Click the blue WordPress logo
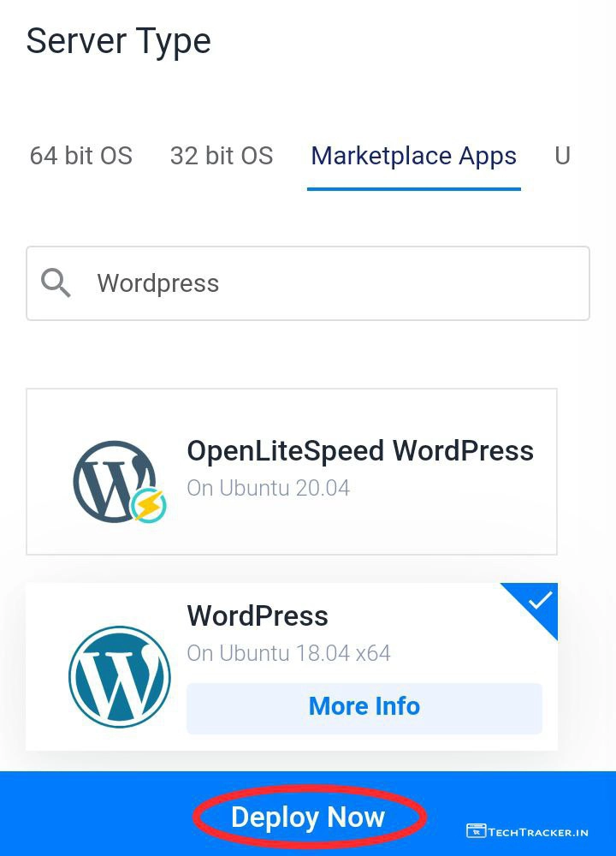 tap(120, 676)
